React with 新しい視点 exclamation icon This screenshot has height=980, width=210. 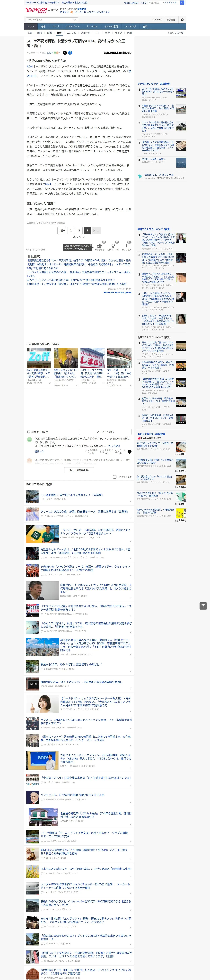point(127,246)
